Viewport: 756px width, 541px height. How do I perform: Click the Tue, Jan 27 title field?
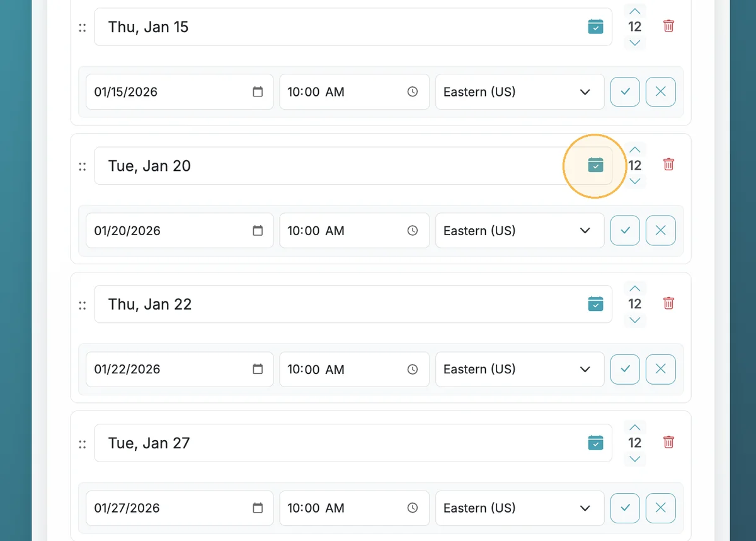pyautogui.click(x=353, y=443)
